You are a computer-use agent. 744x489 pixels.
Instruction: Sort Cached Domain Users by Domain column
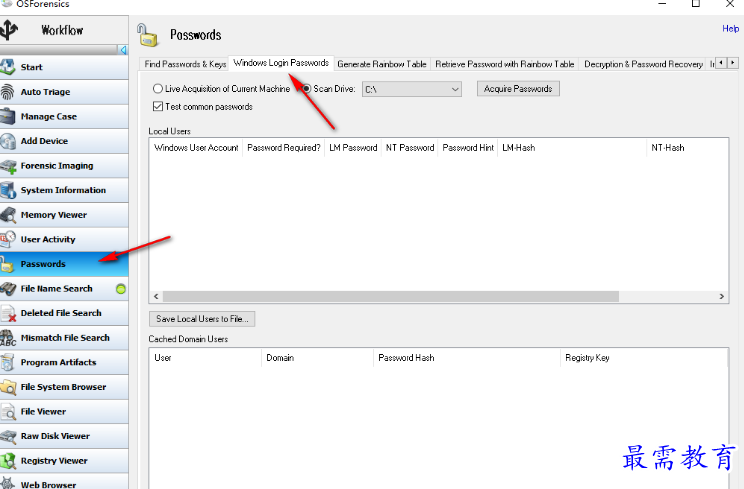[317, 358]
